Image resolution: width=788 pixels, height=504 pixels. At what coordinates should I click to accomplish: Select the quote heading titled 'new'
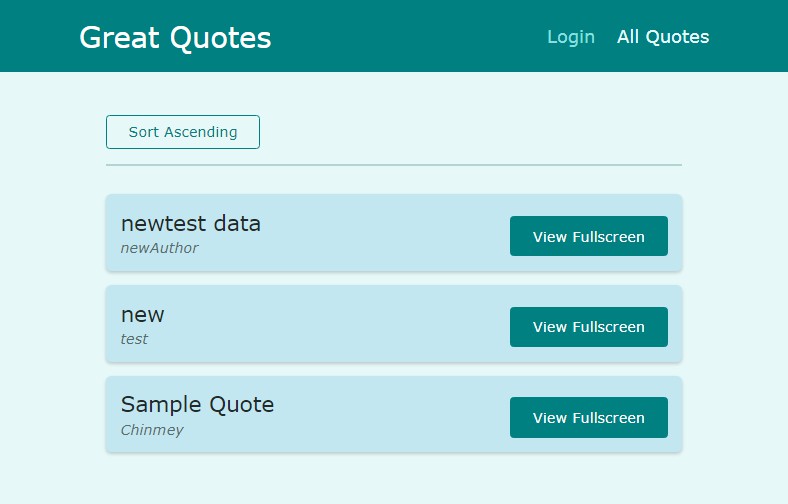click(142, 314)
